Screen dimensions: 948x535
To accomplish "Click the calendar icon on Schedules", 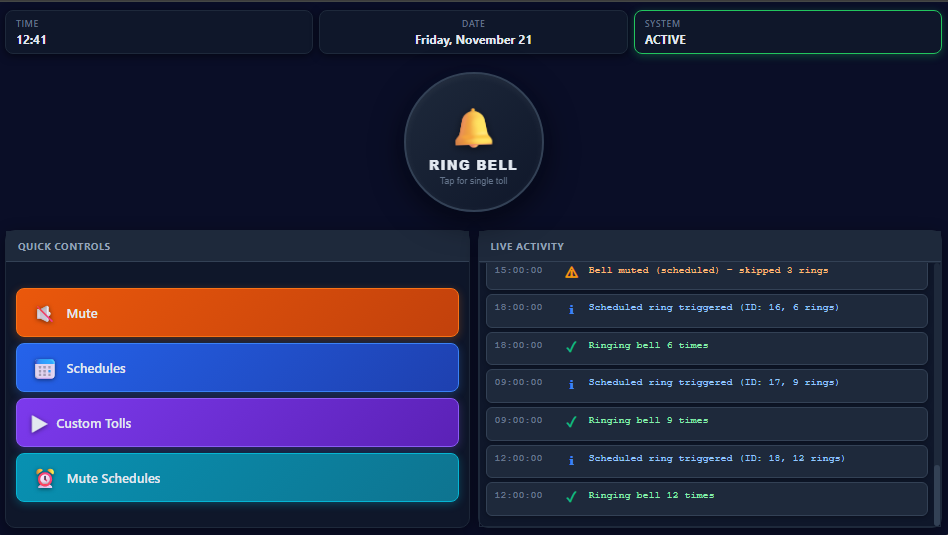I will point(44,369).
